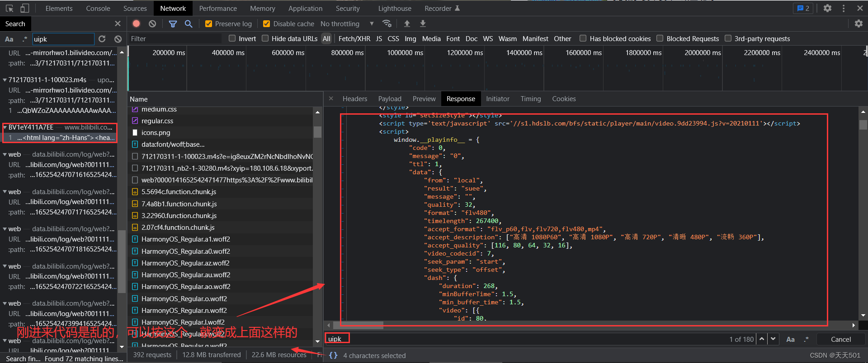868x363 pixels.
Task: Open the issues counter badge
Action: [x=803, y=8]
